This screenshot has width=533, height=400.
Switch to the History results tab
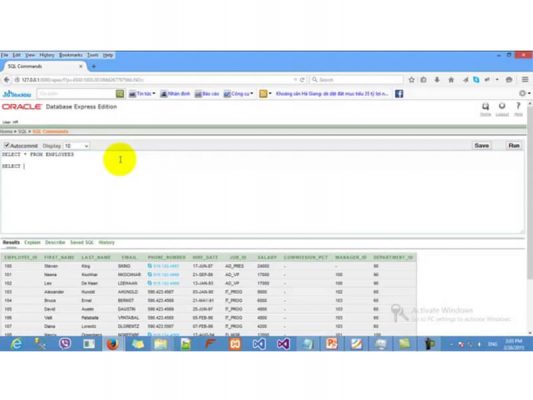coord(107,242)
